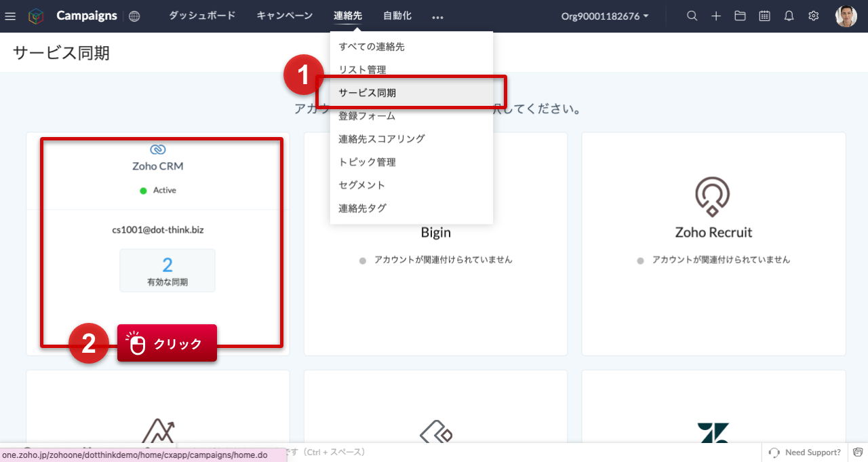
Task: Expand the Org90001182676 account dropdown
Action: (604, 16)
